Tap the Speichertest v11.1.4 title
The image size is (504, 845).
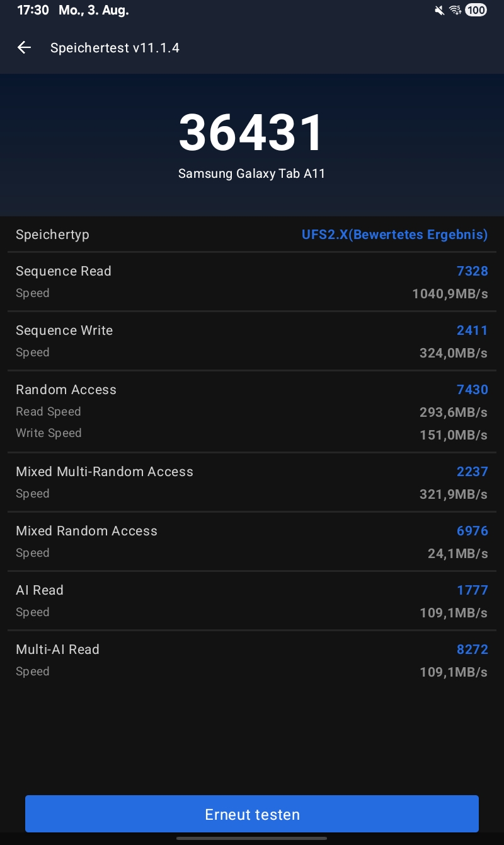(115, 48)
